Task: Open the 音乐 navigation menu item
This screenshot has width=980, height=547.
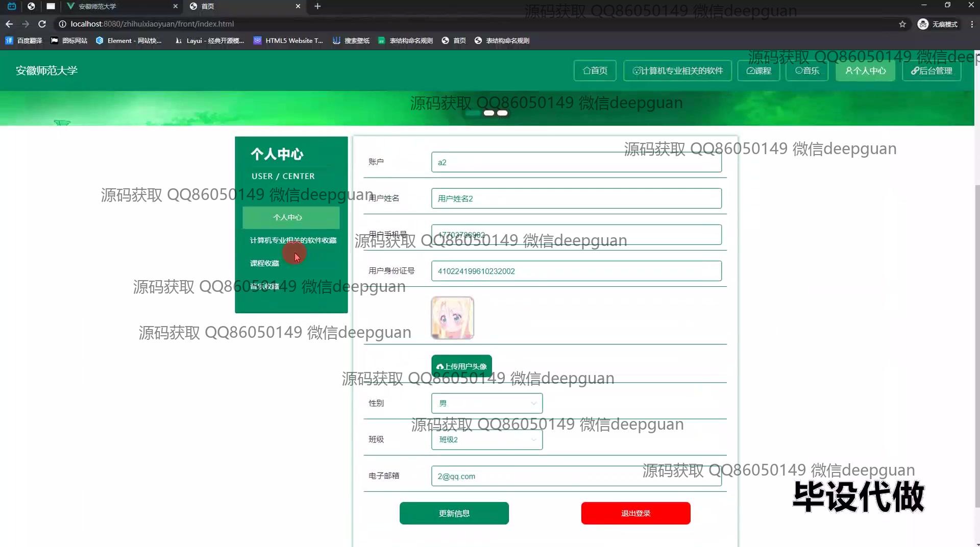Action: [x=806, y=70]
